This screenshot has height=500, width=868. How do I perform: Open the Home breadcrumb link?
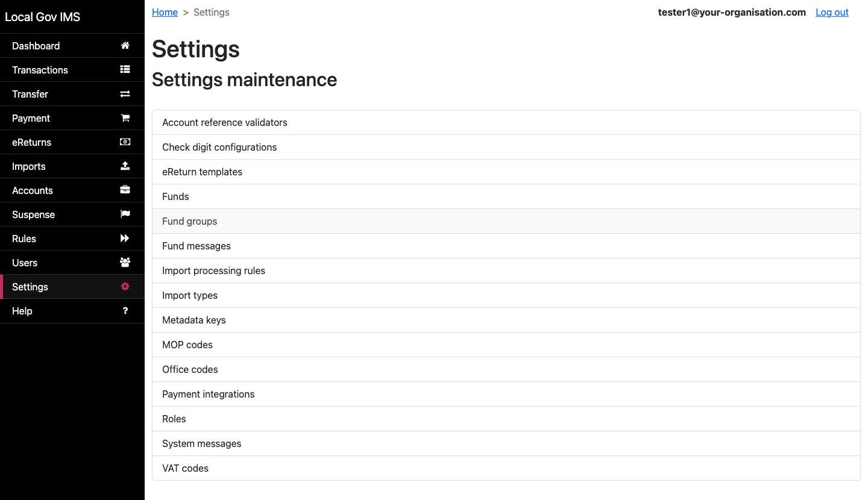click(x=165, y=12)
